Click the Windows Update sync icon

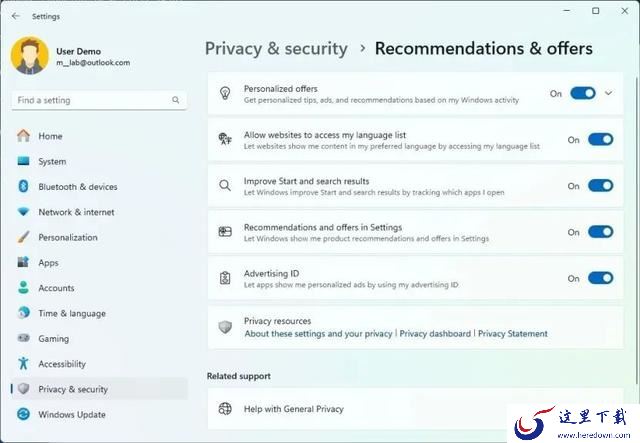23,414
